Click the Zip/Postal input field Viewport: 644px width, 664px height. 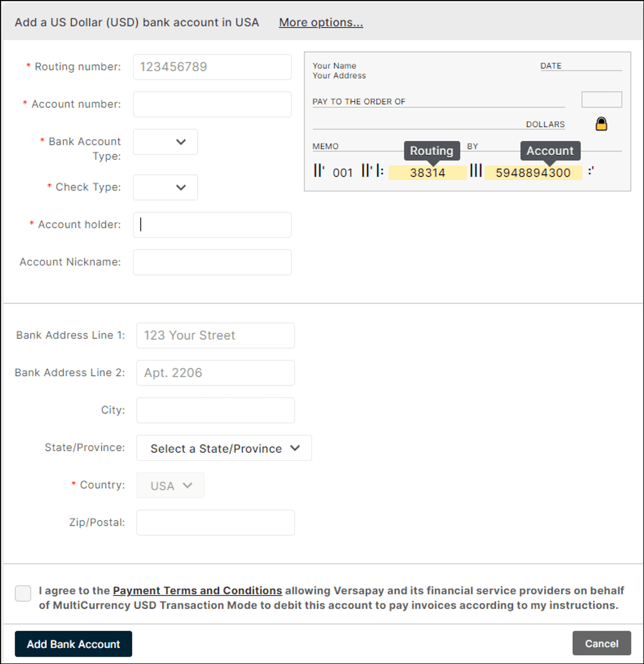(x=215, y=523)
